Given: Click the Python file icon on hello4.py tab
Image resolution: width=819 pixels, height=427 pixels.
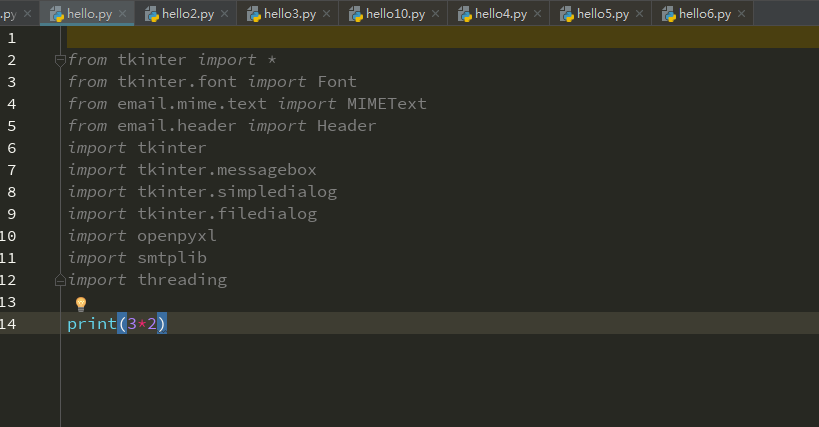Looking at the screenshot, I should click(464, 14).
